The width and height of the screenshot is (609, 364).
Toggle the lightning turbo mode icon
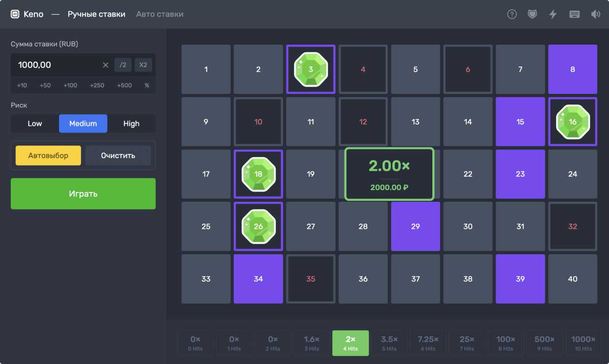click(x=553, y=14)
